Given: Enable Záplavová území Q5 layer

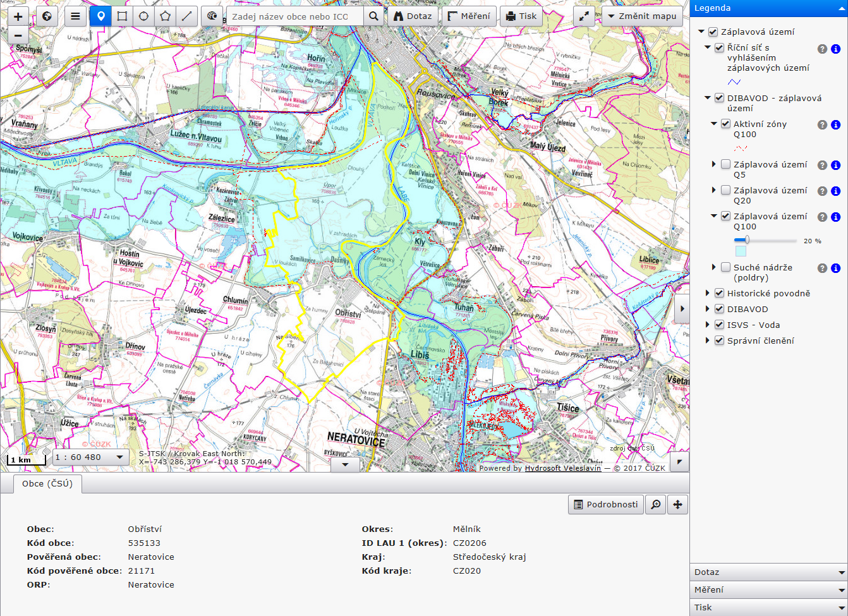Looking at the screenshot, I should tap(725, 164).
